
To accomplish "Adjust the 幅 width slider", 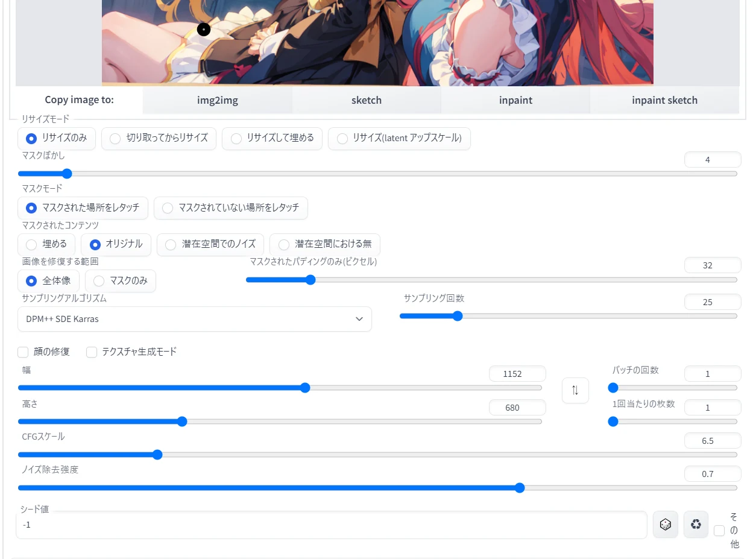I will coord(280,388).
